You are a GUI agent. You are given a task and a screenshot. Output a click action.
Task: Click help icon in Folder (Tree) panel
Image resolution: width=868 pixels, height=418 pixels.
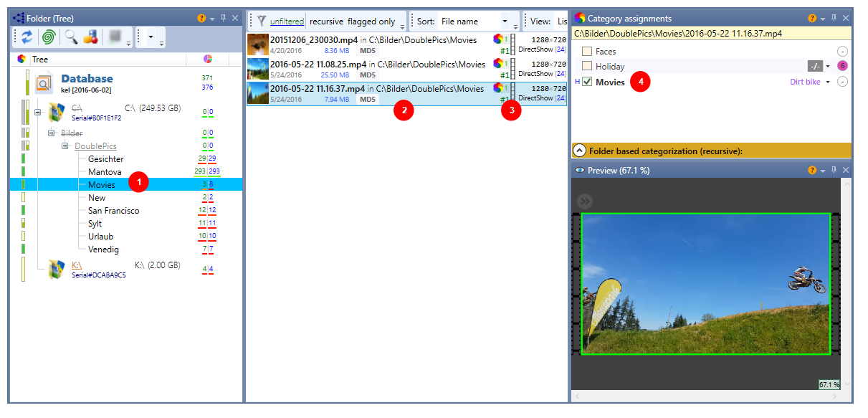click(x=201, y=18)
